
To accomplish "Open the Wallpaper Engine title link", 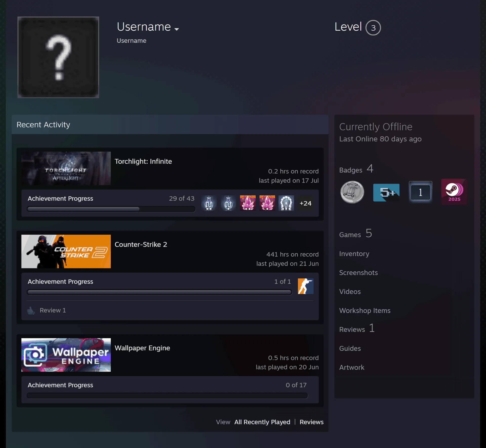I will 142,348.
